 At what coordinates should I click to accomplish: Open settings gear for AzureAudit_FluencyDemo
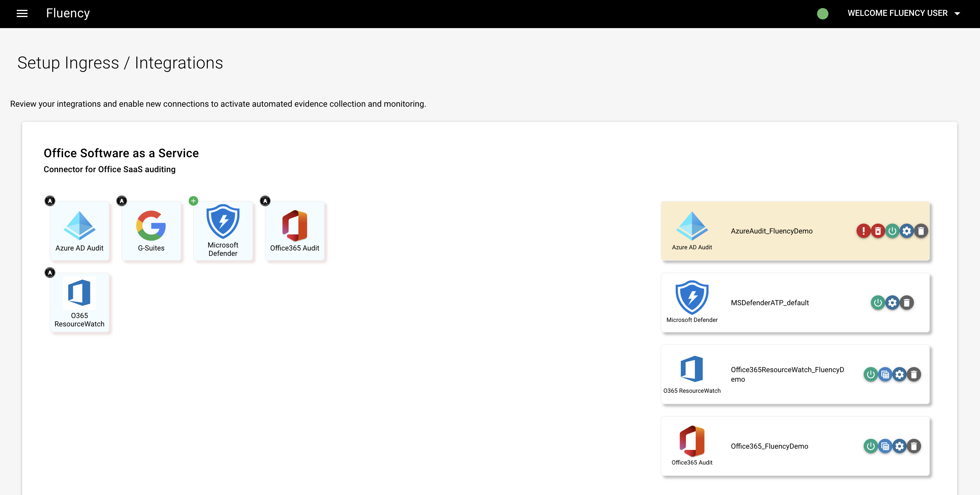point(906,231)
